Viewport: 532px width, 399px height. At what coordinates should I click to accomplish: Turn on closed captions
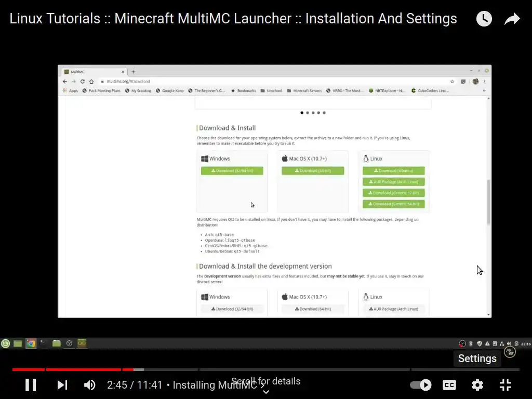pos(449,385)
